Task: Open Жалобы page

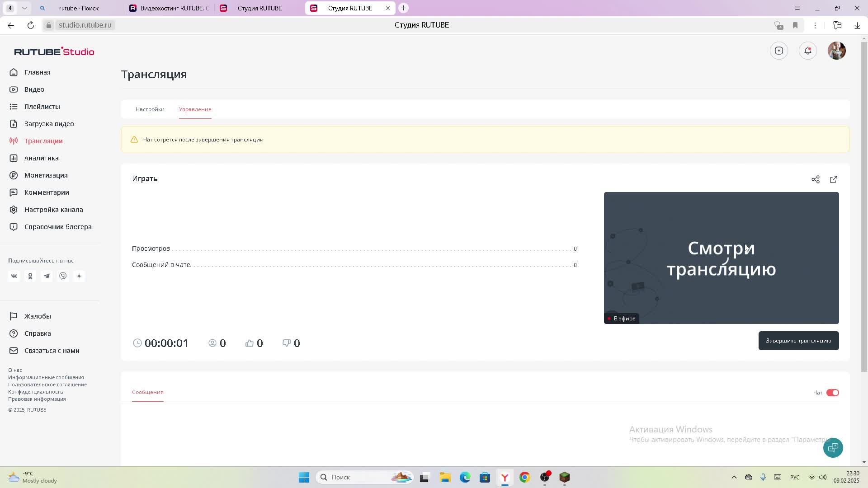Action: click(38, 316)
